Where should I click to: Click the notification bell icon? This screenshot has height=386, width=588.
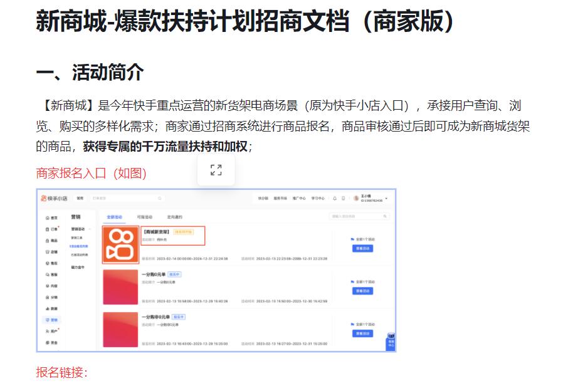[335, 198]
